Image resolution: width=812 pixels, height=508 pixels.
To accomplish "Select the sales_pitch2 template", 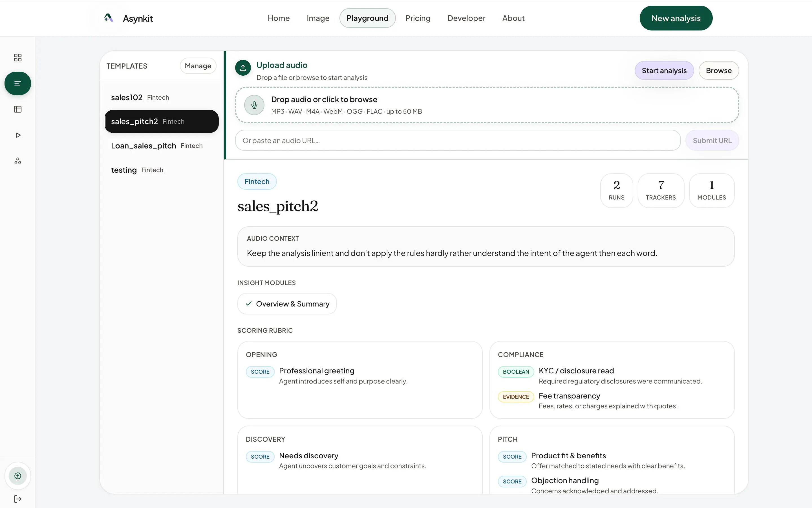I will click(x=162, y=121).
